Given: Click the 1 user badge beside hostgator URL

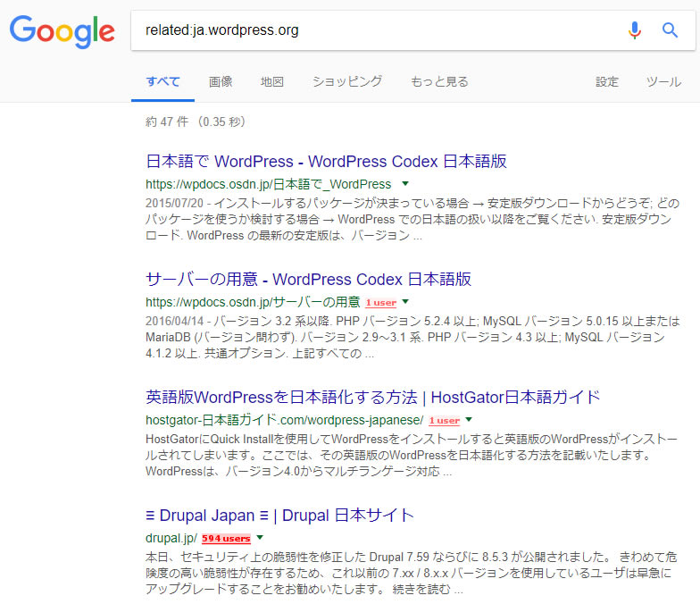Looking at the screenshot, I should pyautogui.click(x=444, y=420).
